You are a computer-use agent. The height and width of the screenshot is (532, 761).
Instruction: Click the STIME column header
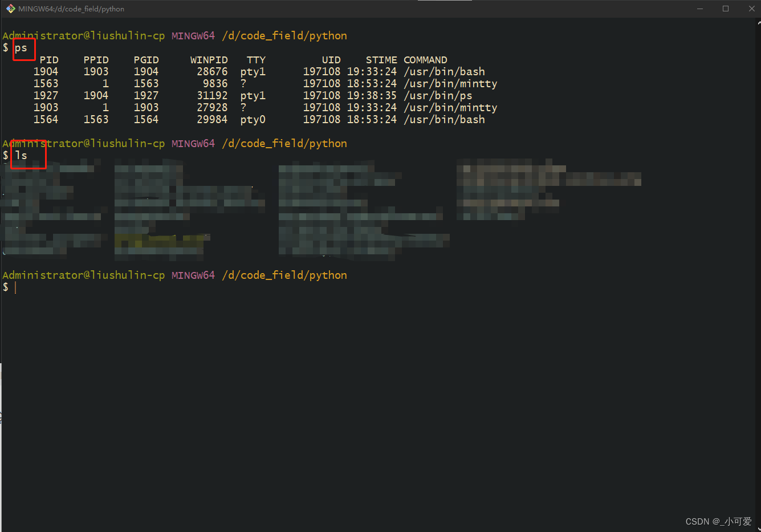click(x=381, y=60)
